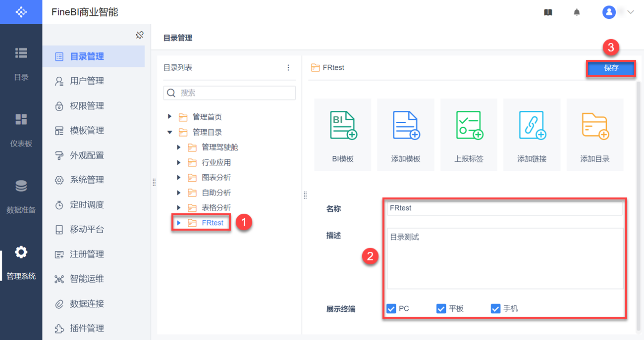Open notifications bell icon
644x340 pixels.
click(577, 12)
